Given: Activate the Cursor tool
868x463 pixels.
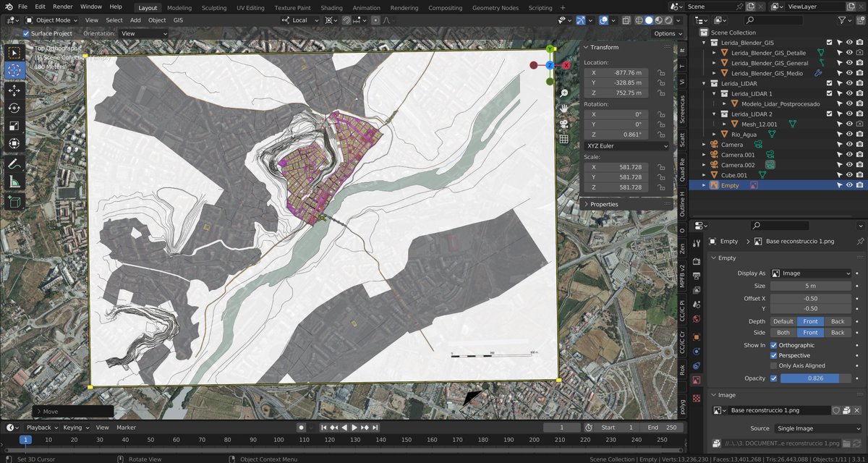Looking at the screenshot, I should pos(14,71).
